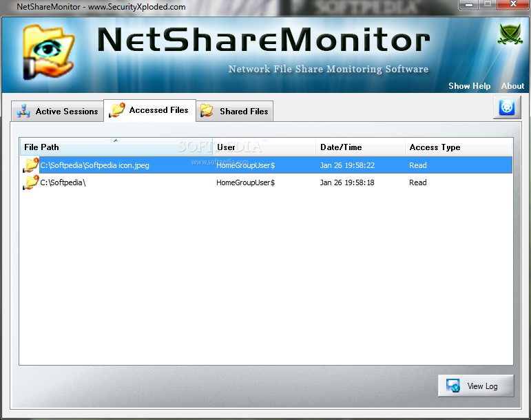Screen dimensions: 531x420
Task: Click folder icon of C:\Softpedia\ row
Action: 31,182
